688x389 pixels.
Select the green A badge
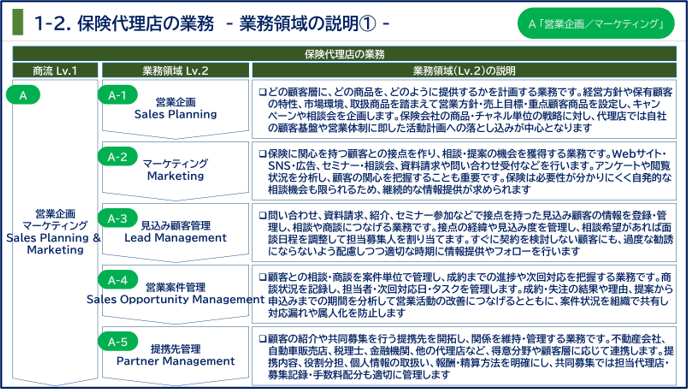pyautogui.click(x=23, y=95)
